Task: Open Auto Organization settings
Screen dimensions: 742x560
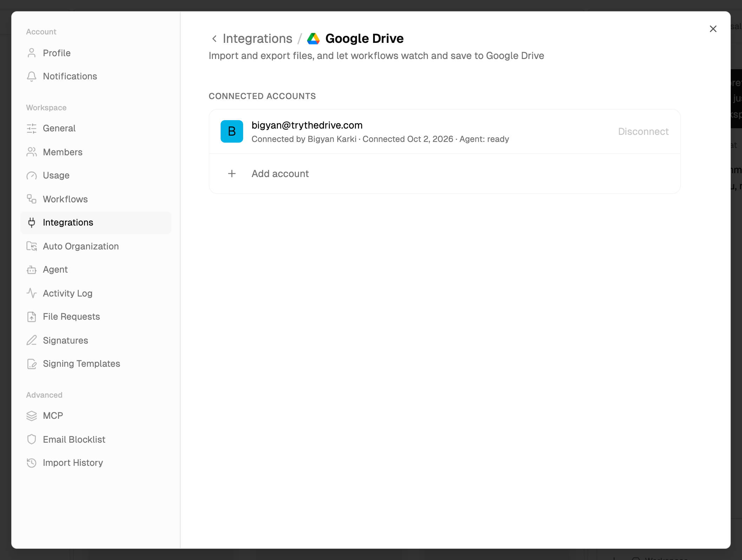Action: click(96, 246)
